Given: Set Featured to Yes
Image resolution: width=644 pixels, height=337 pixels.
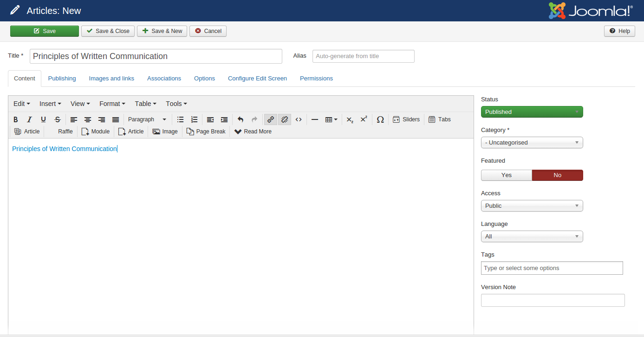Looking at the screenshot, I should [x=506, y=175].
